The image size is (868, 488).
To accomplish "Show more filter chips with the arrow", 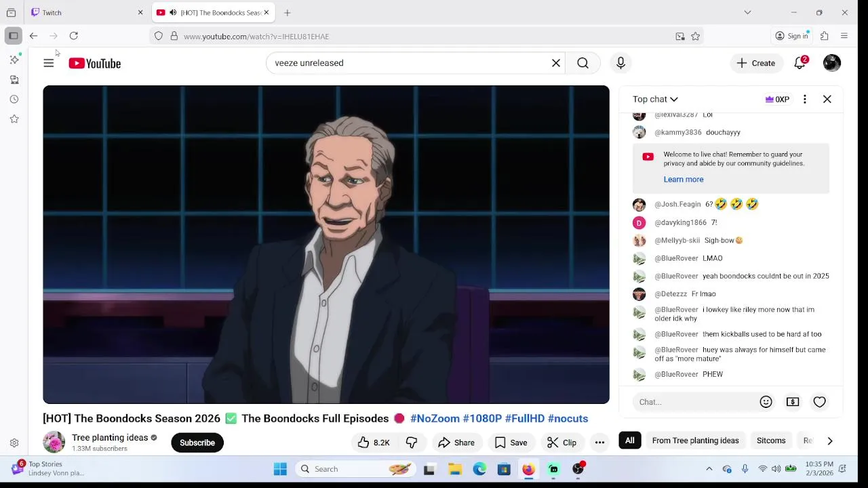I will tap(830, 441).
